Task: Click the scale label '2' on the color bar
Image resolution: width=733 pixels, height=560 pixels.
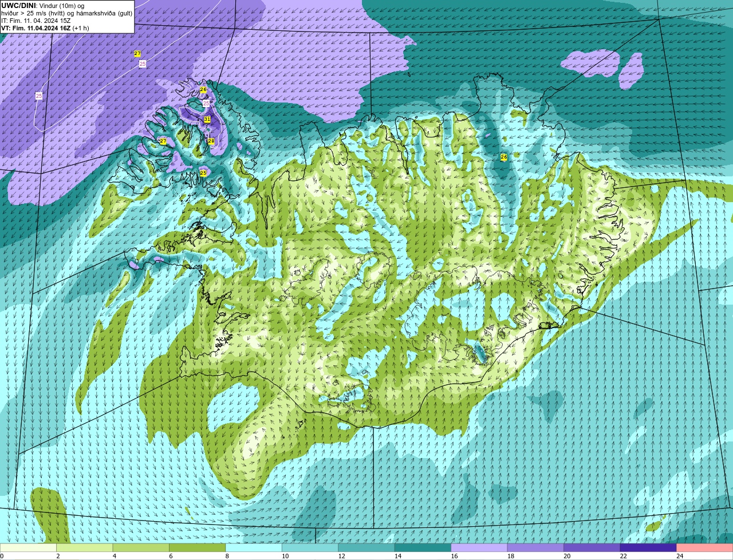Action: [58, 556]
